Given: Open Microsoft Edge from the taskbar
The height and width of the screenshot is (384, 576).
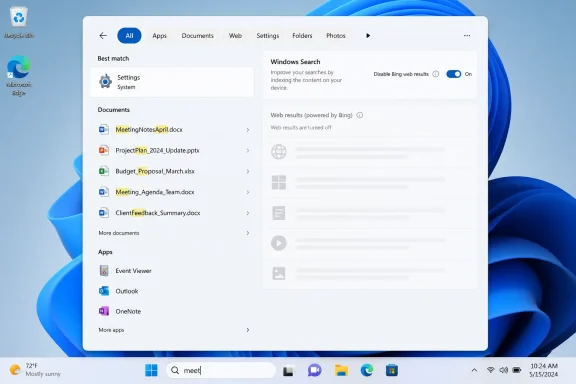Looking at the screenshot, I should (367, 370).
